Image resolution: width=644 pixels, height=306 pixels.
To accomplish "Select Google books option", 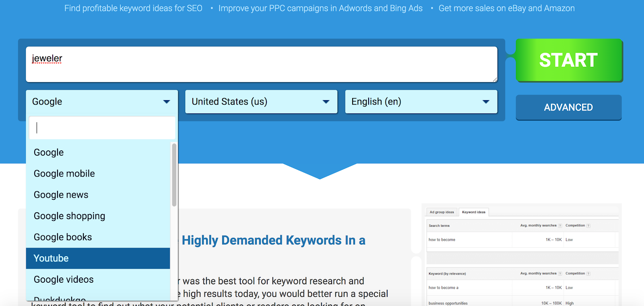I will click(98, 237).
